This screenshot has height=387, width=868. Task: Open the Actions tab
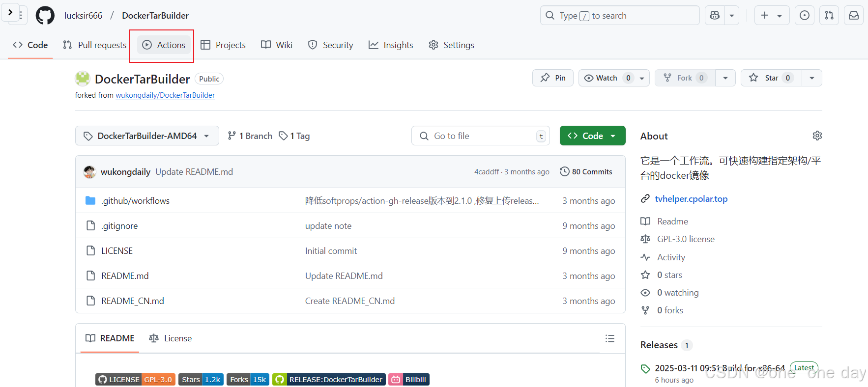pyautogui.click(x=164, y=45)
